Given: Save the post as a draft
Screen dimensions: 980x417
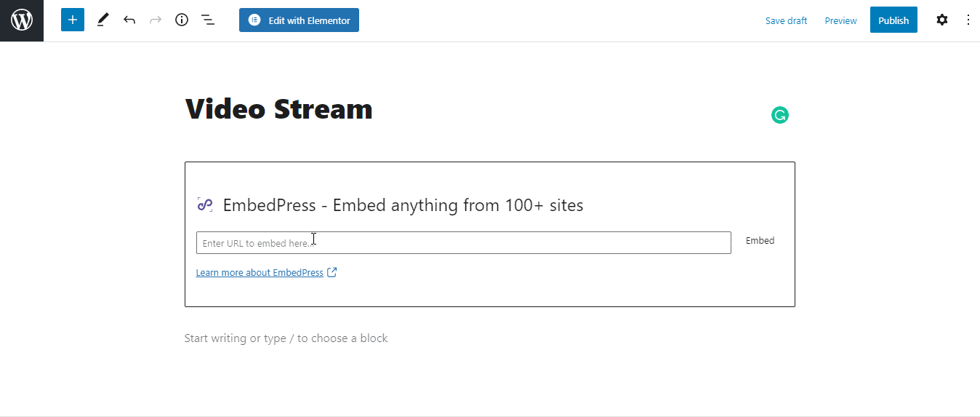Looking at the screenshot, I should tap(786, 20).
